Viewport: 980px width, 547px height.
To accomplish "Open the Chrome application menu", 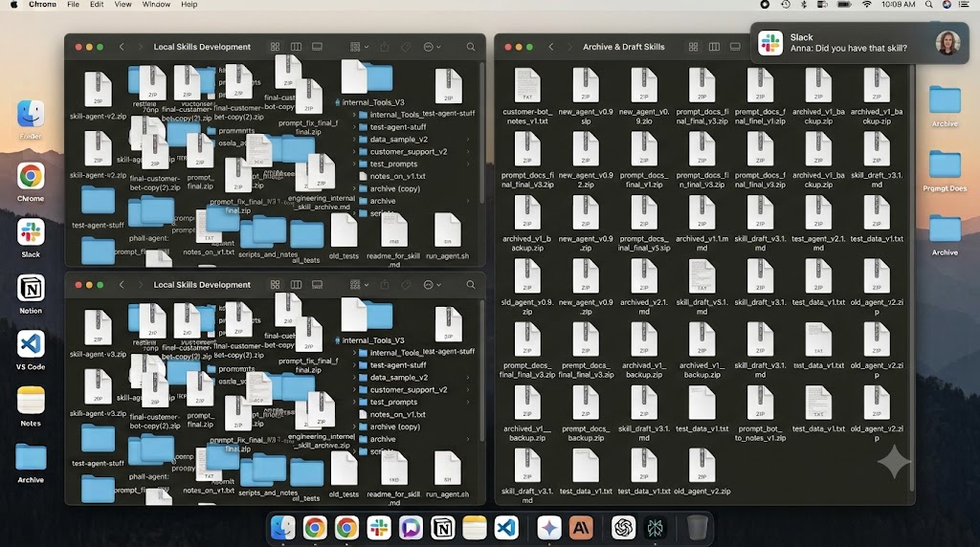I will (42, 5).
